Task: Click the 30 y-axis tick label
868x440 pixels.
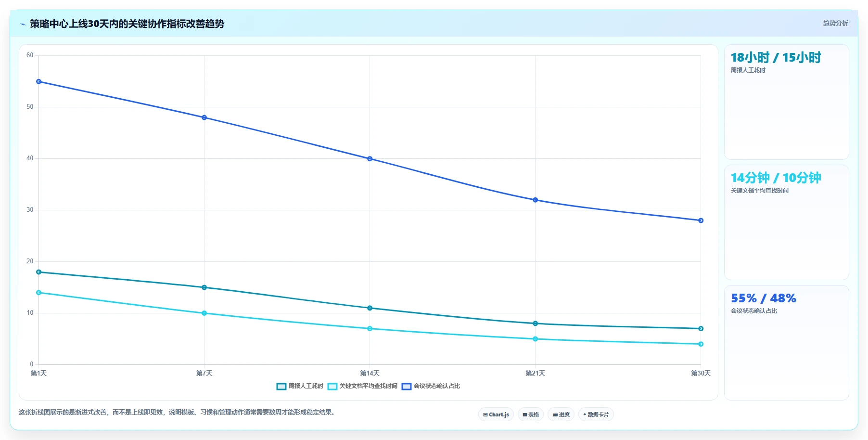Action: pyautogui.click(x=30, y=210)
